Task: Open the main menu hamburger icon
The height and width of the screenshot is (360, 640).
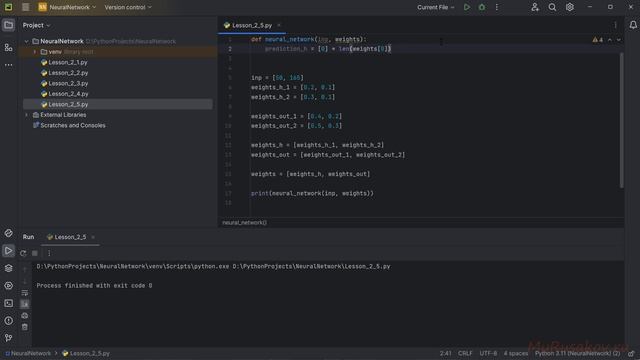Action: point(25,7)
